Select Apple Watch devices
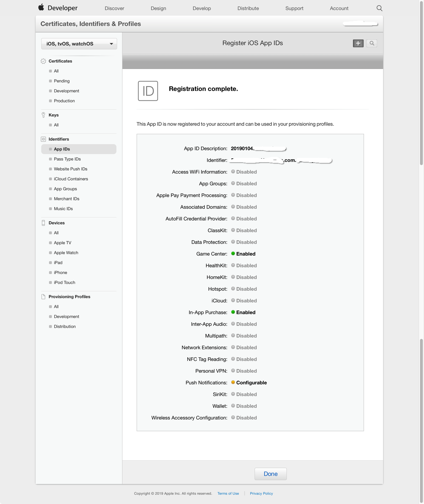The image size is (424, 504). click(66, 253)
